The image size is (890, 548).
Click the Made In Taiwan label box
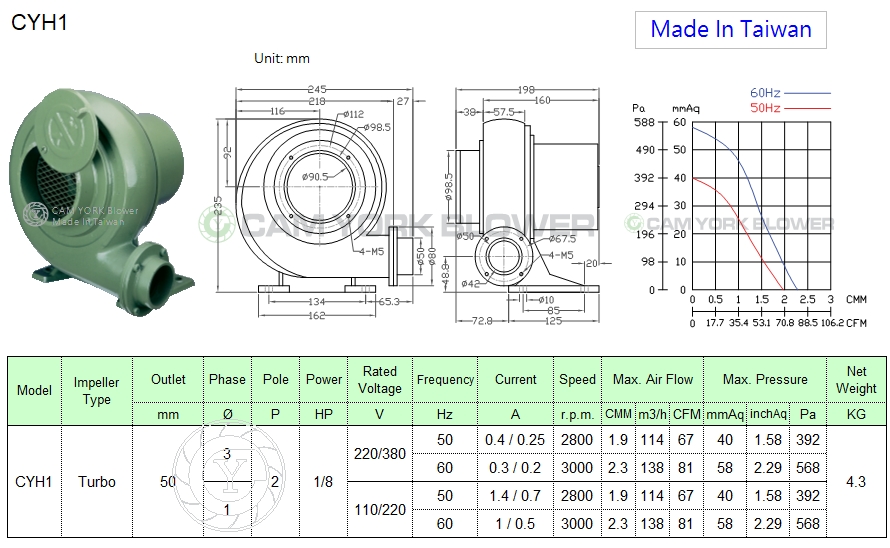tap(731, 30)
